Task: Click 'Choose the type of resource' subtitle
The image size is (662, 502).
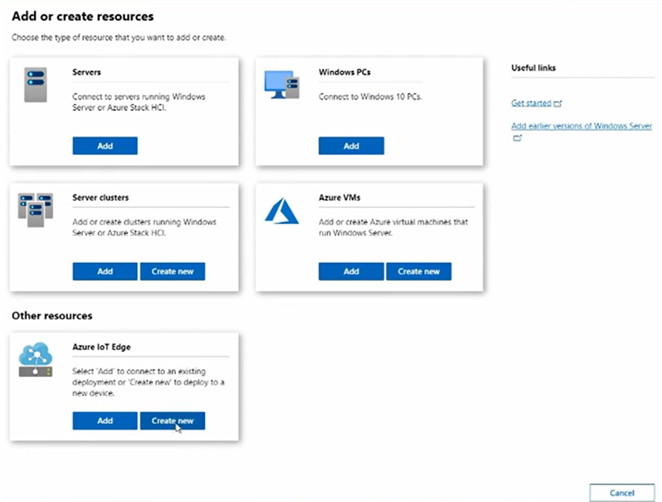Action: click(119, 38)
